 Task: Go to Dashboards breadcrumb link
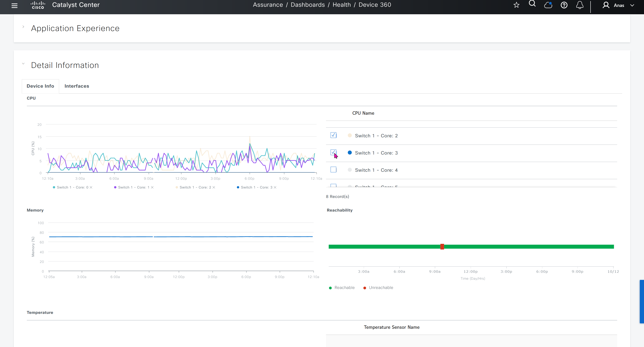(308, 5)
